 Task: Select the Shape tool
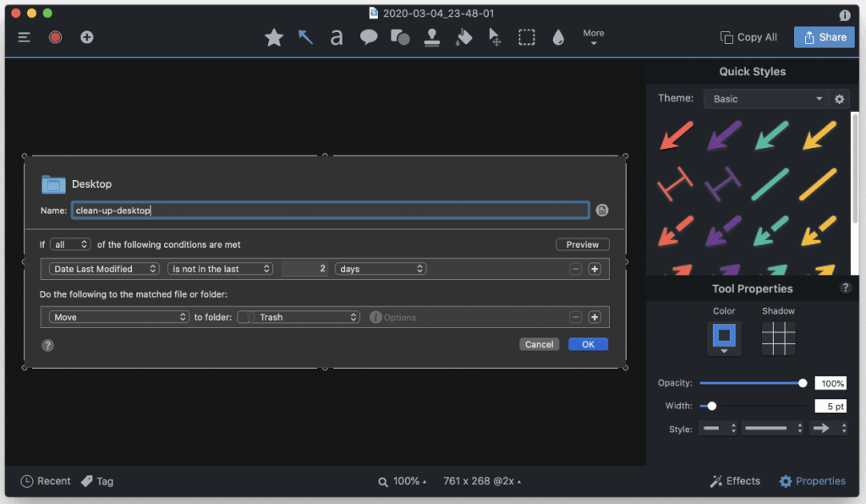click(x=400, y=37)
